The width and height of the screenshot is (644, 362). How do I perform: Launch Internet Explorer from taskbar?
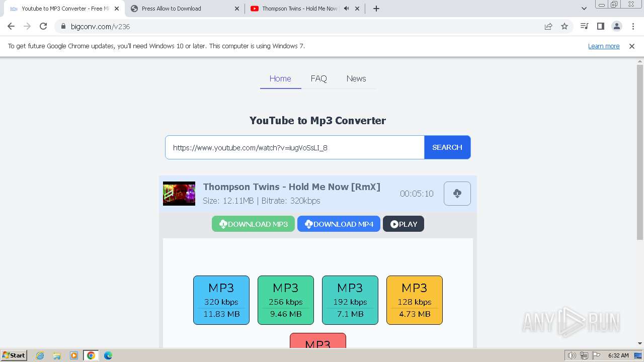click(40, 355)
